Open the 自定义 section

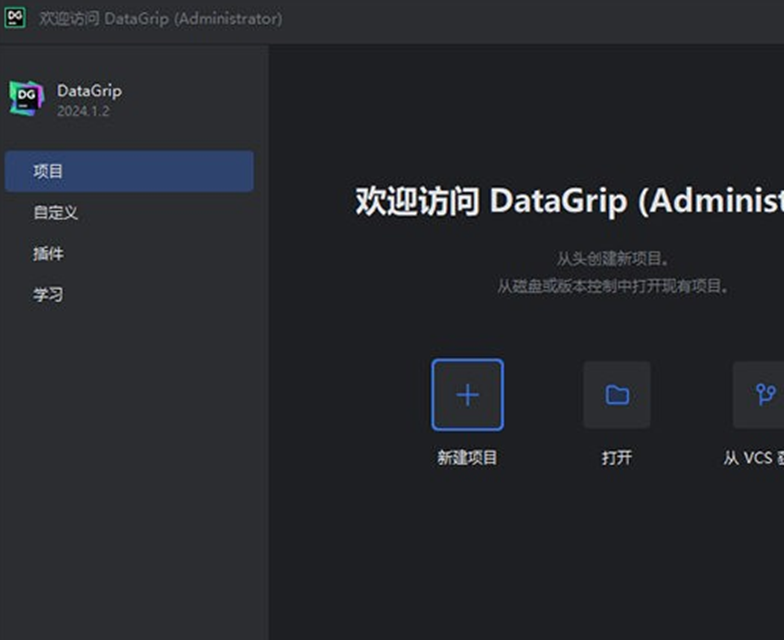pos(56,212)
